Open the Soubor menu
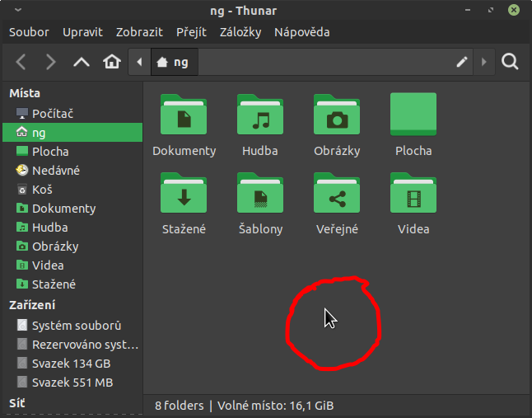 point(29,32)
